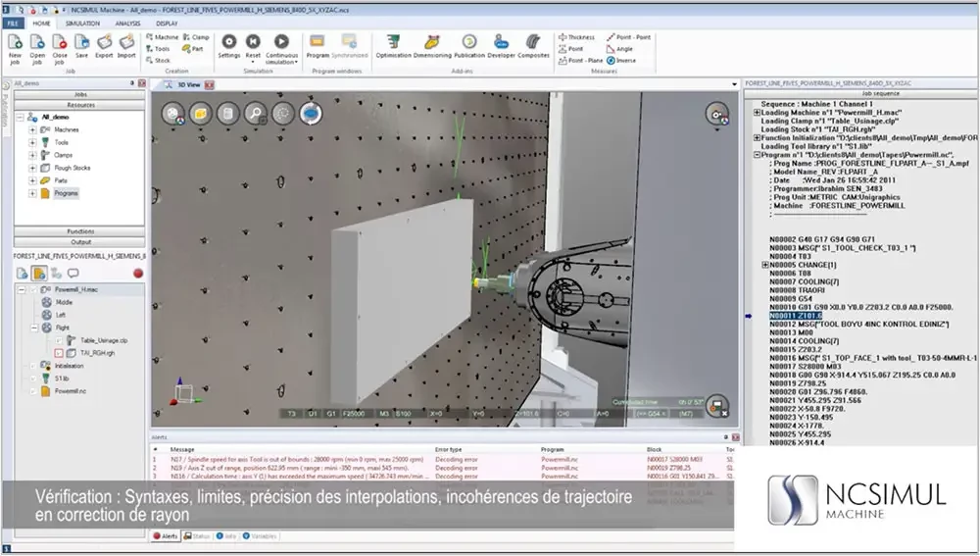Screen dimensions: 980x556
Task: Collapse the Right machine node
Action: 34,328
